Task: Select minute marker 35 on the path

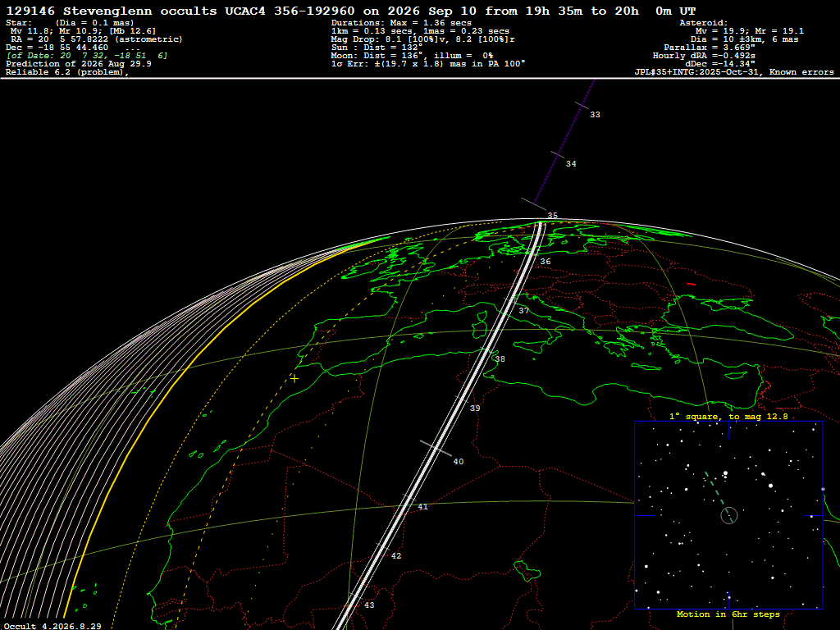Action: coord(552,216)
